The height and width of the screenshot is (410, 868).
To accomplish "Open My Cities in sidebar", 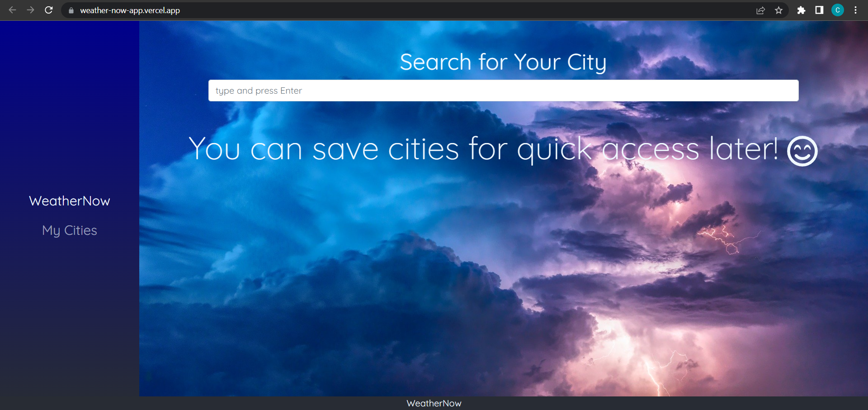I will pyautogui.click(x=70, y=230).
